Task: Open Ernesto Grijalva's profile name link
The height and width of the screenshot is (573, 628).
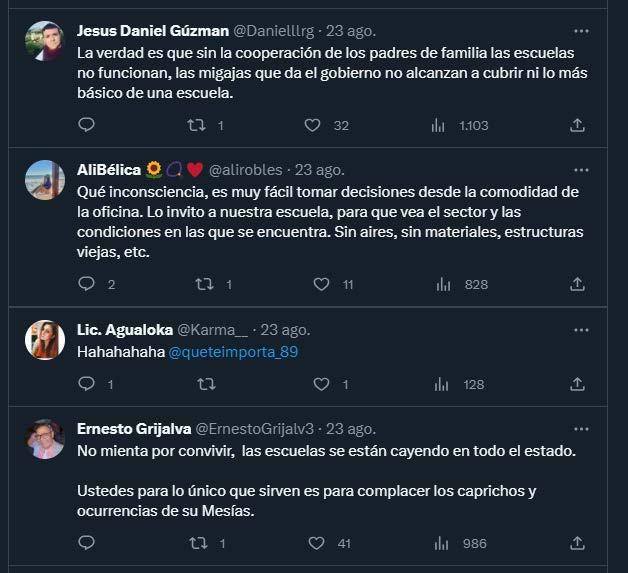Action: tap(132, 429)
